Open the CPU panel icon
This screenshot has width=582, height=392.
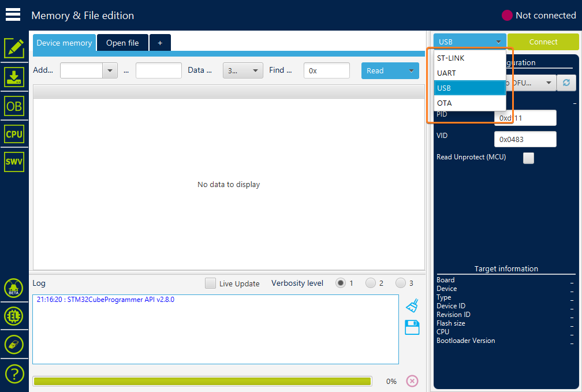point(14,134)
